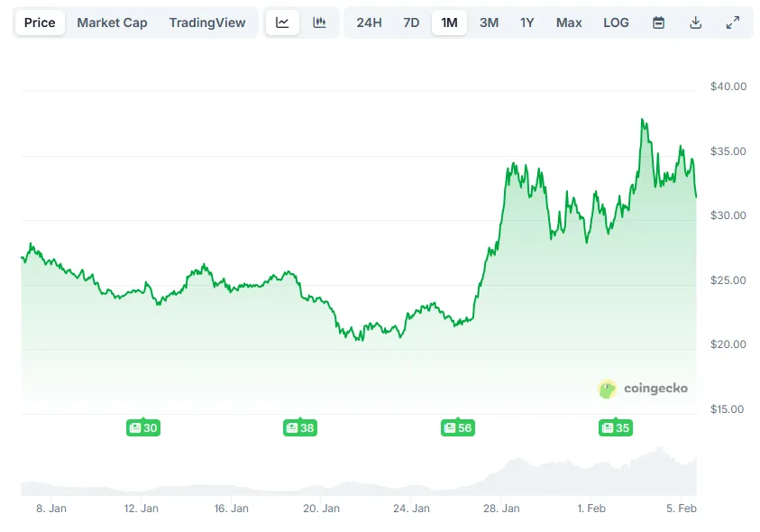Image resolution: width=760 pixels, height=532 pixels.
Task: Toggle logarithmic scale with LOG
Action: point(616,23)
